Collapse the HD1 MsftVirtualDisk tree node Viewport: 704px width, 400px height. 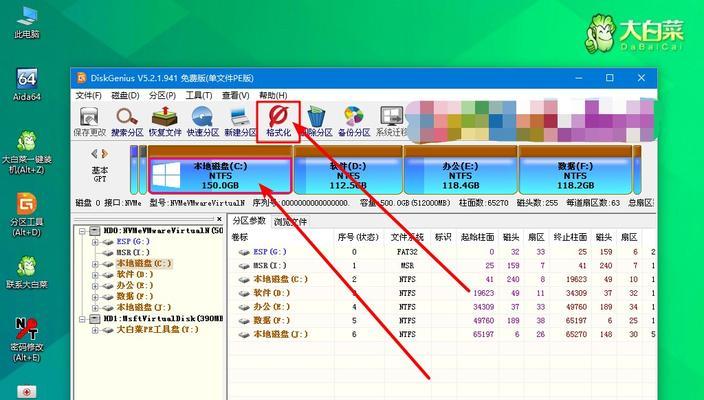coord(82,319)
